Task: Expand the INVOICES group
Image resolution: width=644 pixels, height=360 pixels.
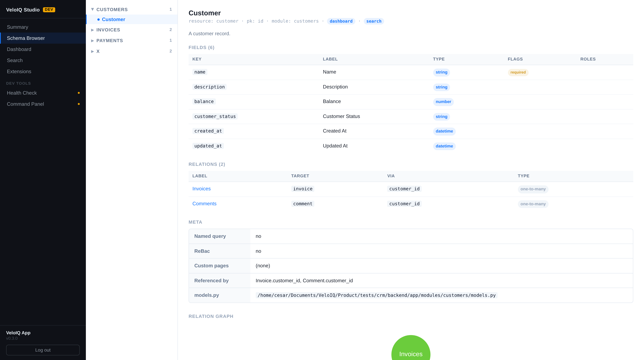Action: (132, 30)
